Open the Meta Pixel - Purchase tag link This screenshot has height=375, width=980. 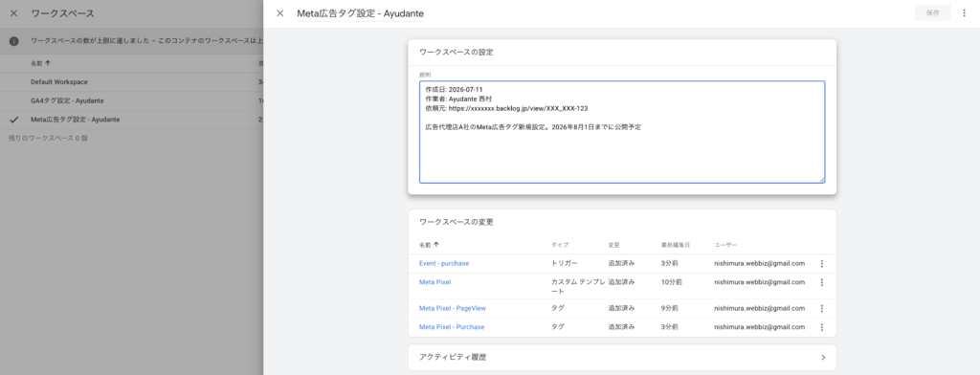(x=452, y=327)
